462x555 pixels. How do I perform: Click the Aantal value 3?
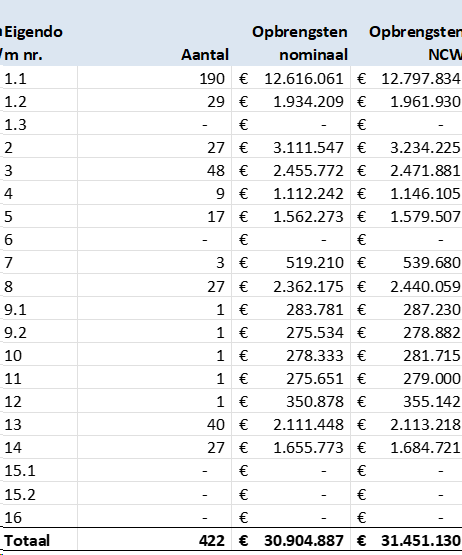coord(220,263)
